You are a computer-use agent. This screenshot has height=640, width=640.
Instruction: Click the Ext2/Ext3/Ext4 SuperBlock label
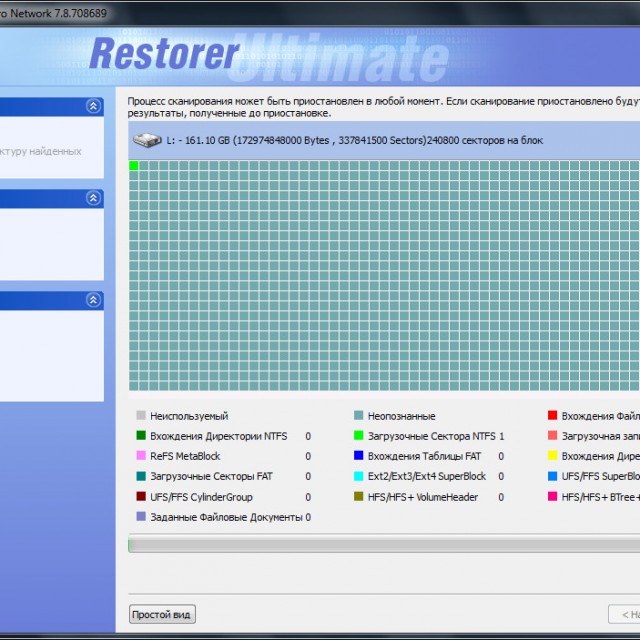(x=427, y=476)
